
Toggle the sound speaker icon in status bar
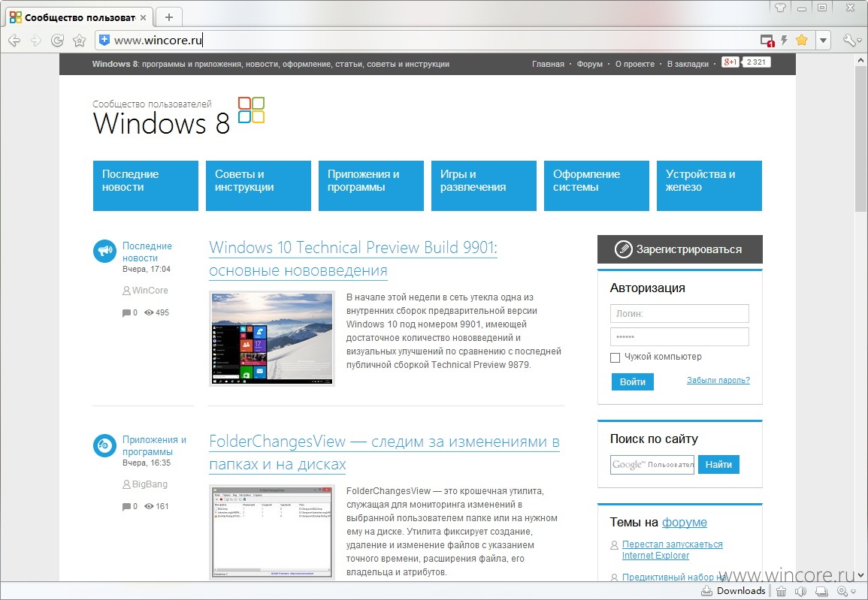(800, 591)
